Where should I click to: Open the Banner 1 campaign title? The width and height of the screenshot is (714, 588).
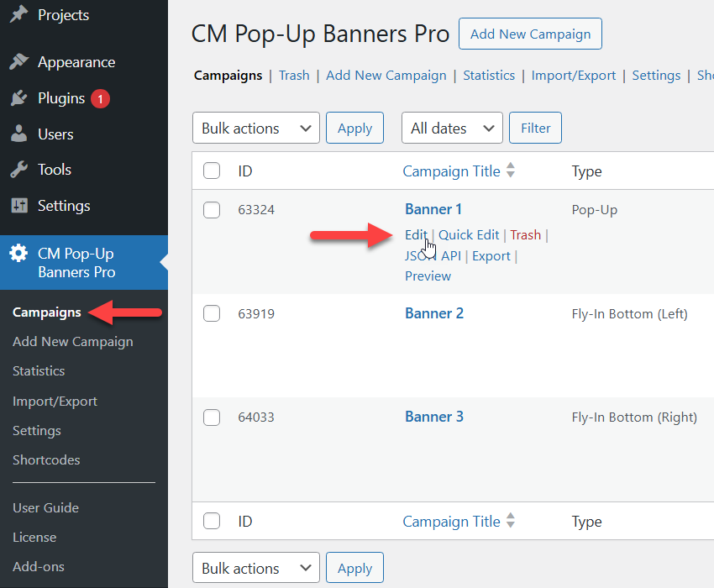[433, 209]
